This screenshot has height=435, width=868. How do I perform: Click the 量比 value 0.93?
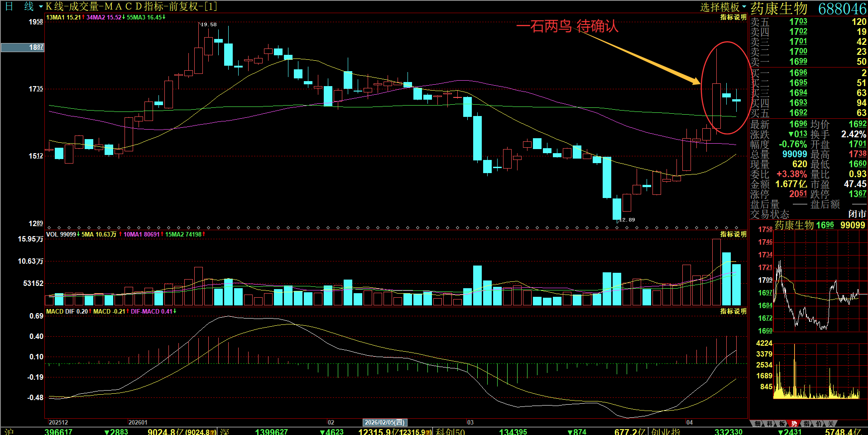[858, 174]
